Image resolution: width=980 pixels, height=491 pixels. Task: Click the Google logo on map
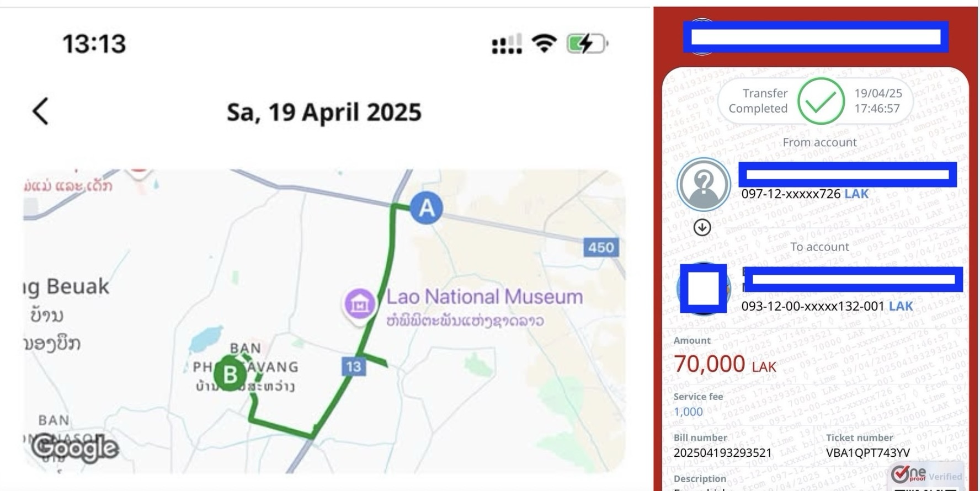click(75, 448)
